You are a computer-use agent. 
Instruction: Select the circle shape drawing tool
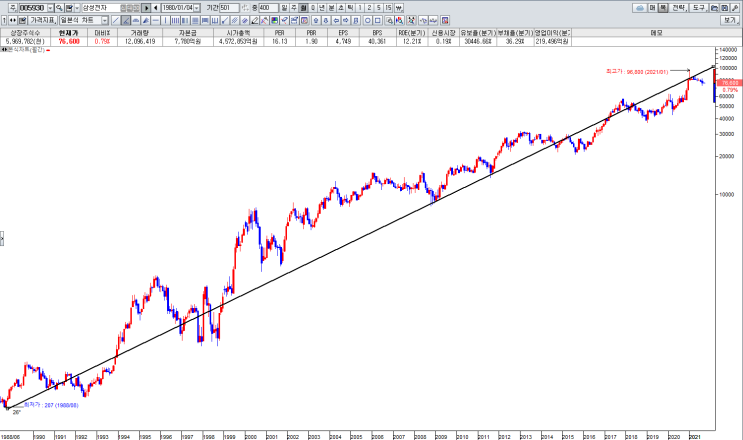tap(368, 20)
